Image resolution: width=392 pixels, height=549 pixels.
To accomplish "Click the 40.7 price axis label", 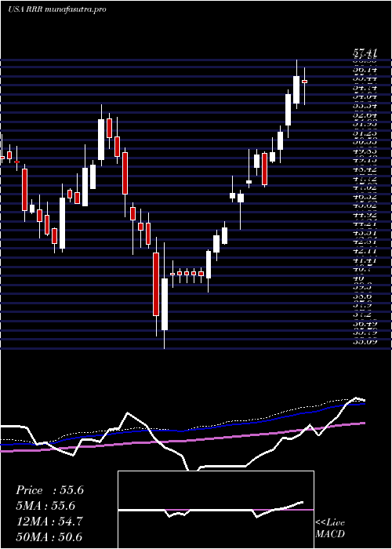I will (x=362, y=269).
